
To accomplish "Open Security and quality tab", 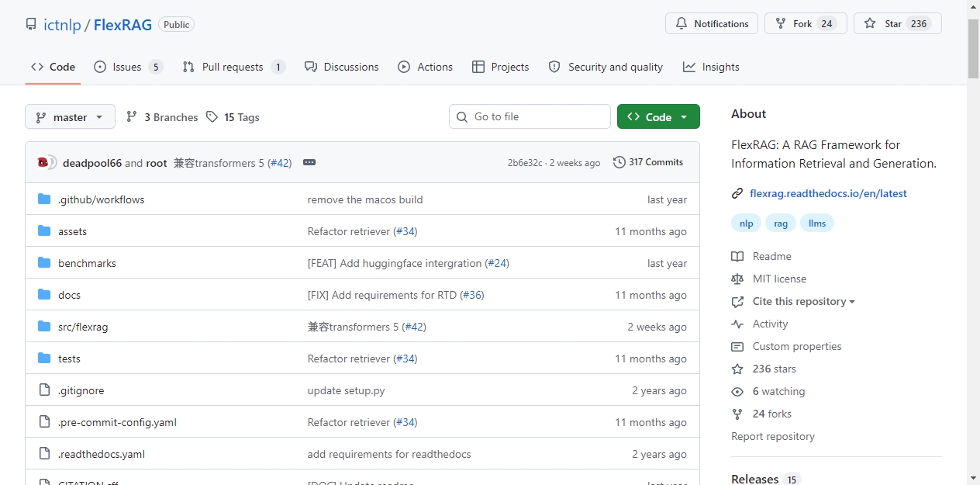I will pyautogui.click(x=606, y=67).
